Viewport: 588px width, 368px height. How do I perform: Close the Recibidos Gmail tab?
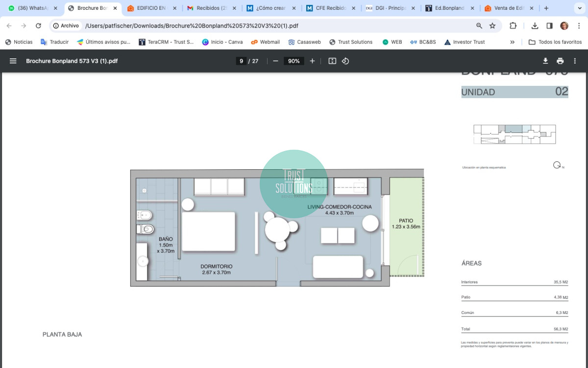[234, 8]
